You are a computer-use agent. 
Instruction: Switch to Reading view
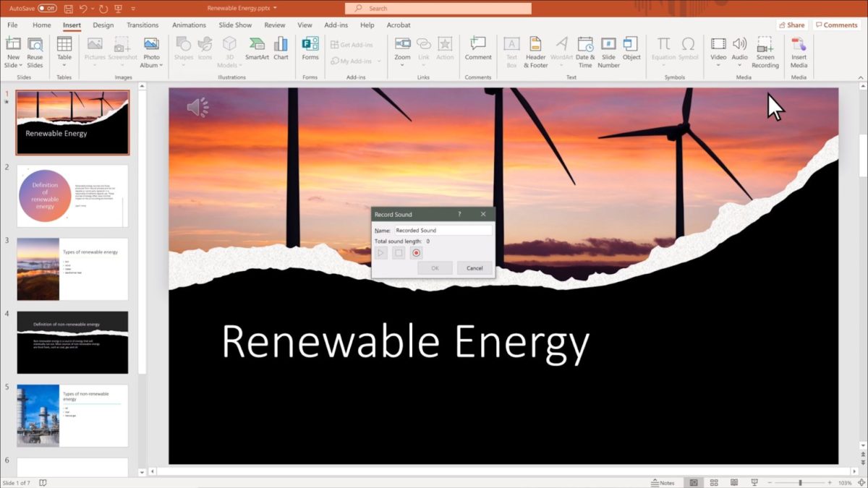[734, 482]
